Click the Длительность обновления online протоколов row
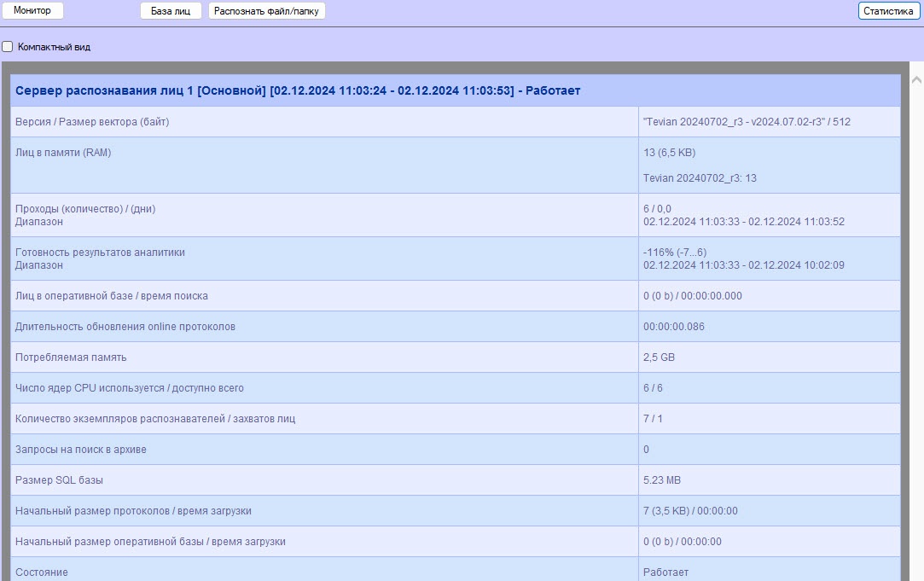Screen dimensions: 924x581 [125, 327]
